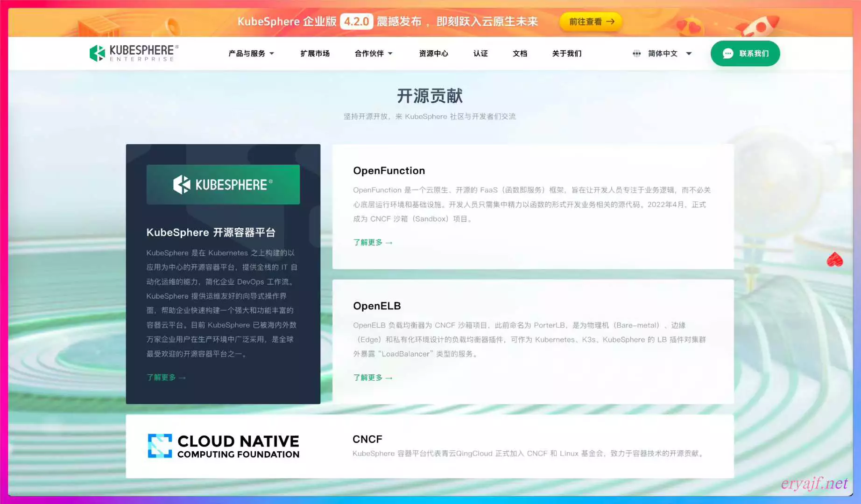This screenshot has width=861, height=504.
Task: Click the CNCF description about QingCloud
Action: click(x=529, y=454)
